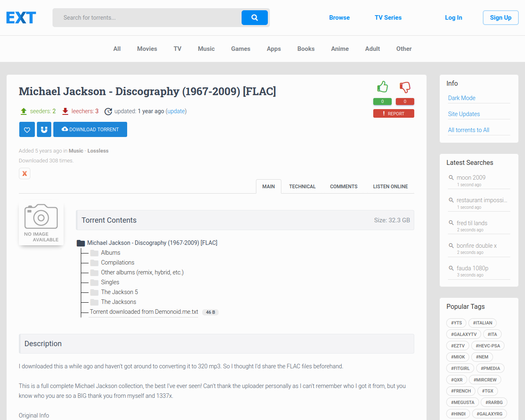
Task: Click the #GALAXYTV popular tag
Action: 464,334
